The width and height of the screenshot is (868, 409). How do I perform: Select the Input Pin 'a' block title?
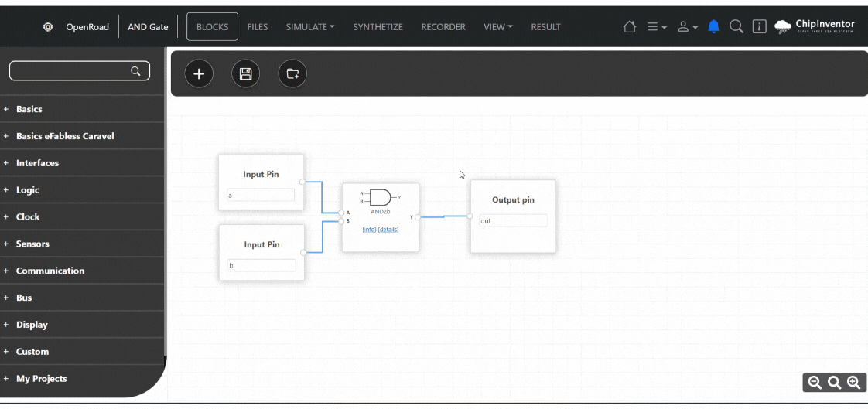tap(261, 174)
